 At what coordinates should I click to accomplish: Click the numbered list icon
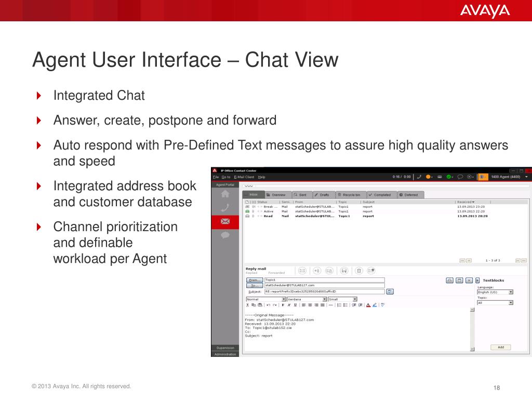[x=339, y=305]
